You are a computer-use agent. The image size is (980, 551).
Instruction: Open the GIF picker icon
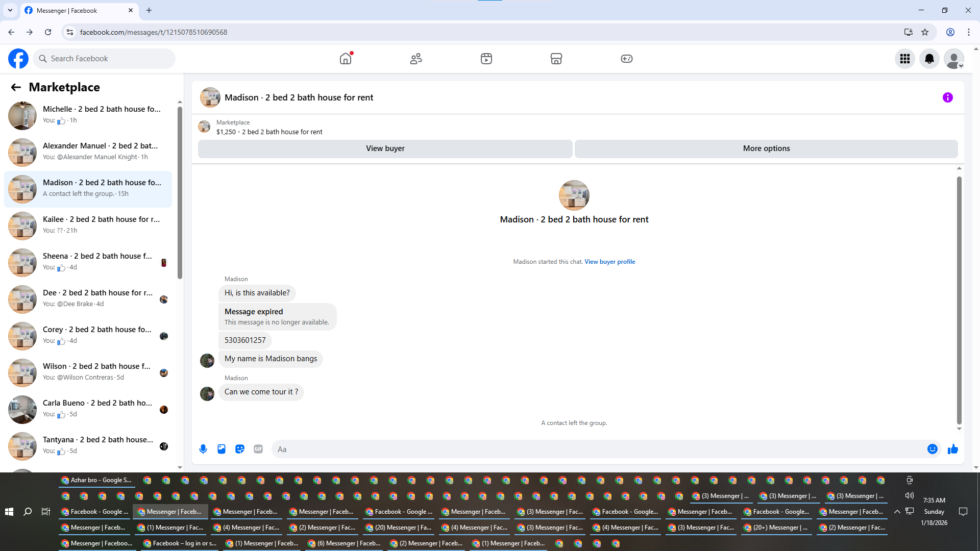point(258,449)
